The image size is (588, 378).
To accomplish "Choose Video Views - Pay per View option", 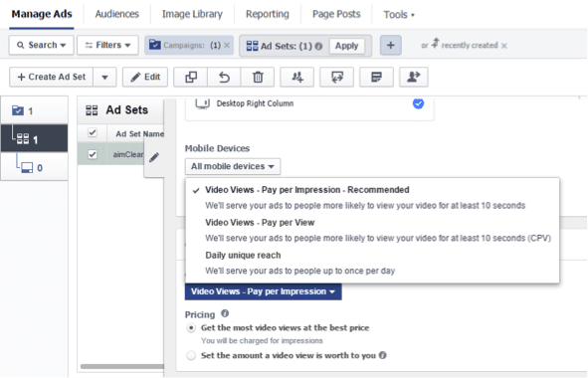I will [x=372, y=230].
